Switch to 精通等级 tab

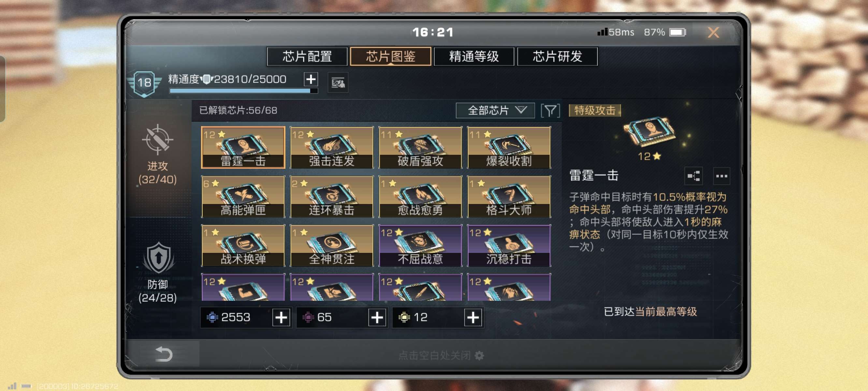(474, 56)
